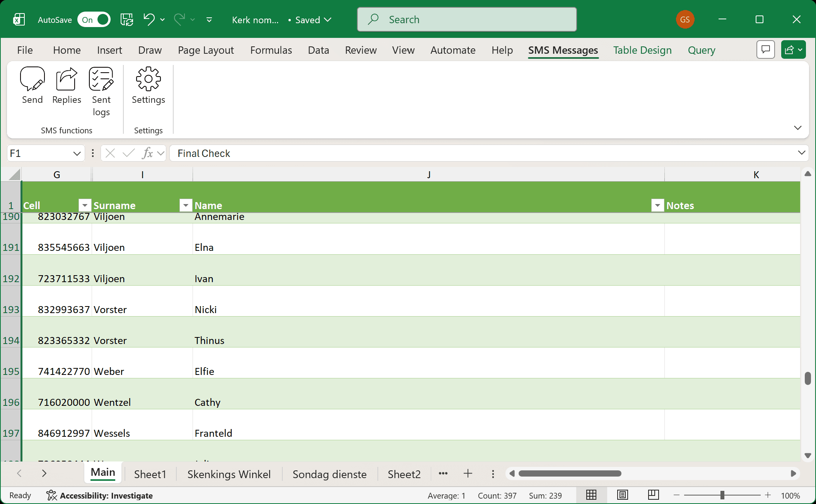
Task: Open the Query ribbon tab
Action: tap(701, 50)
